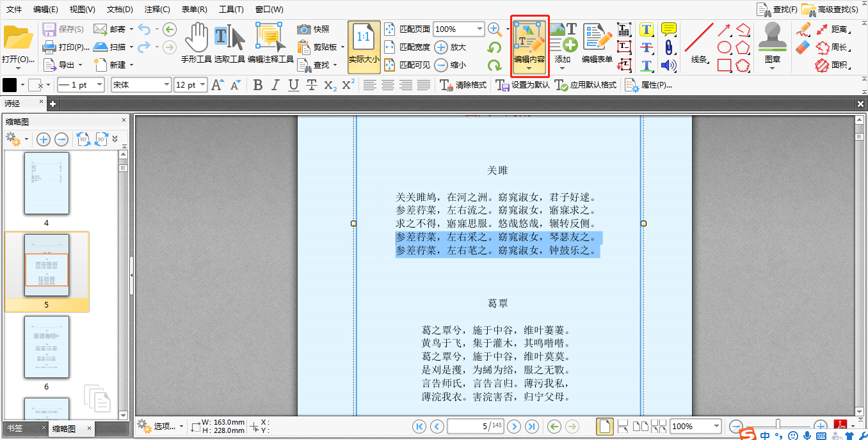Open the Edit Form (编辑表单) tool
Image resolution: width=868 pixels, height=440 pixels.
click(597, 43)
